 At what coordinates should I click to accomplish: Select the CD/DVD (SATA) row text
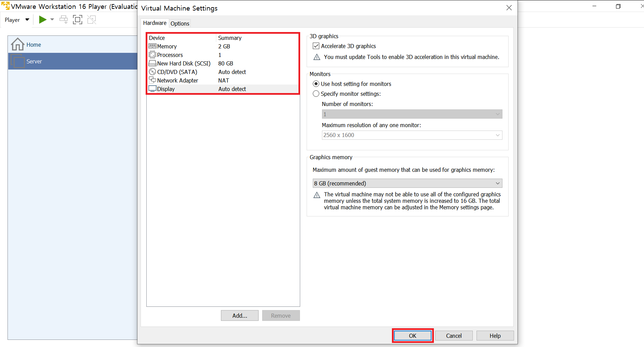coord(177,72)
